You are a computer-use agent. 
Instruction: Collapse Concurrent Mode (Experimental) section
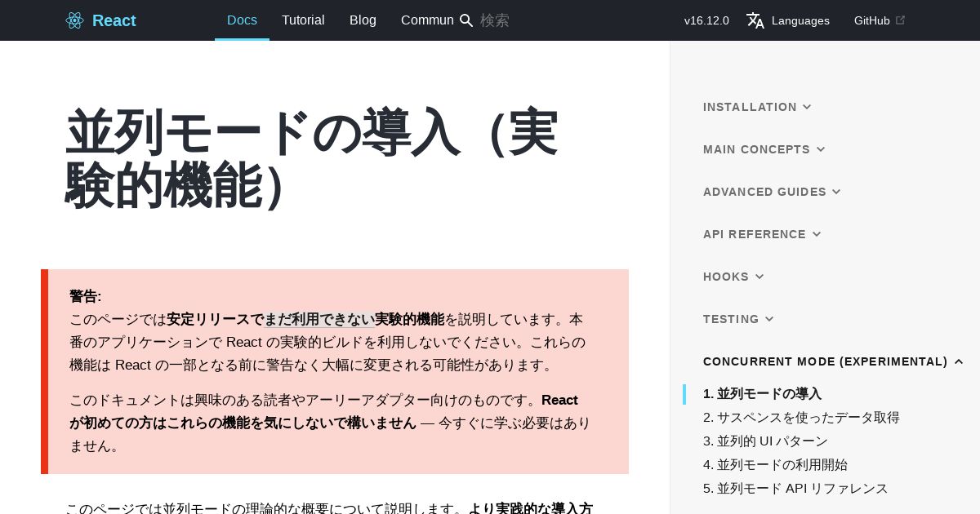point(833,361)
